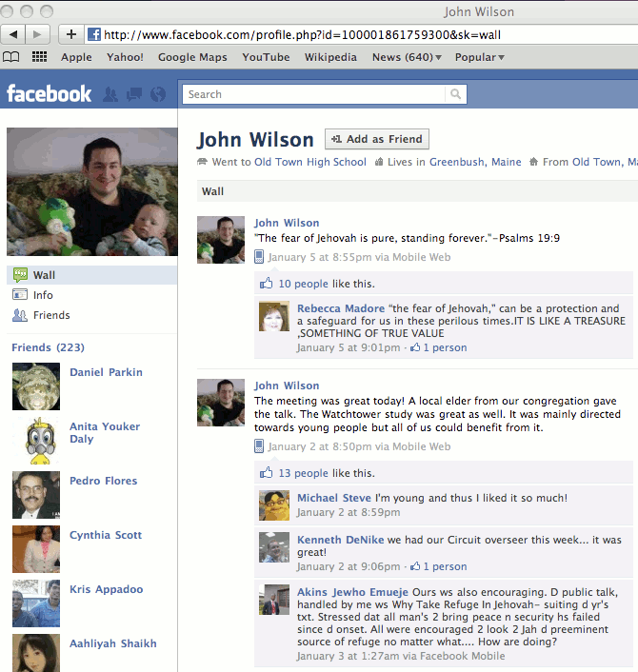
Task: Open the Apple bookmark
Action: pos(76,57)
